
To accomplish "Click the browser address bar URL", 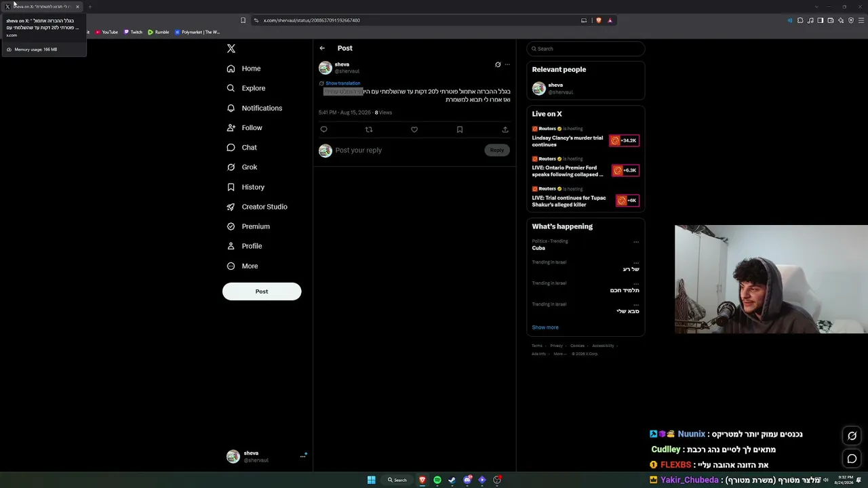I will (312, 20).
